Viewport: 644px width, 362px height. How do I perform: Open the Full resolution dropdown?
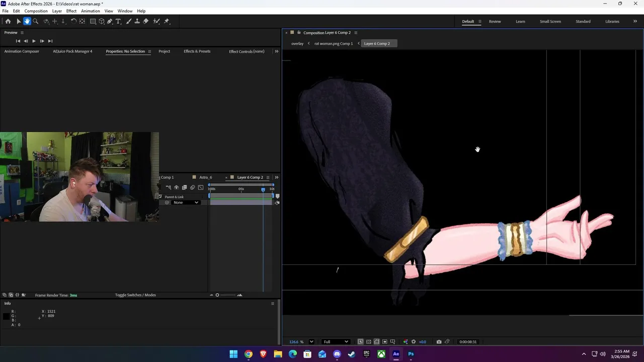click(336, 342)
